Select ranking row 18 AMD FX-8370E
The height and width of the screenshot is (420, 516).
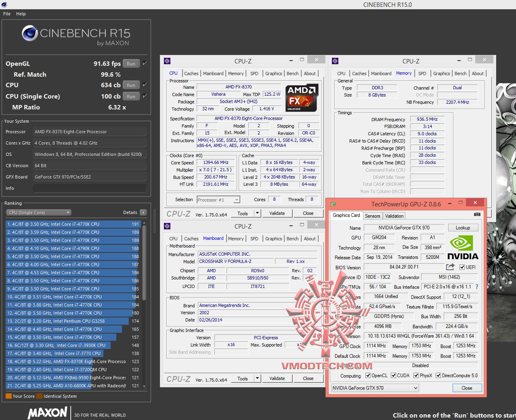pyautogui.click(x=73, y=361)
